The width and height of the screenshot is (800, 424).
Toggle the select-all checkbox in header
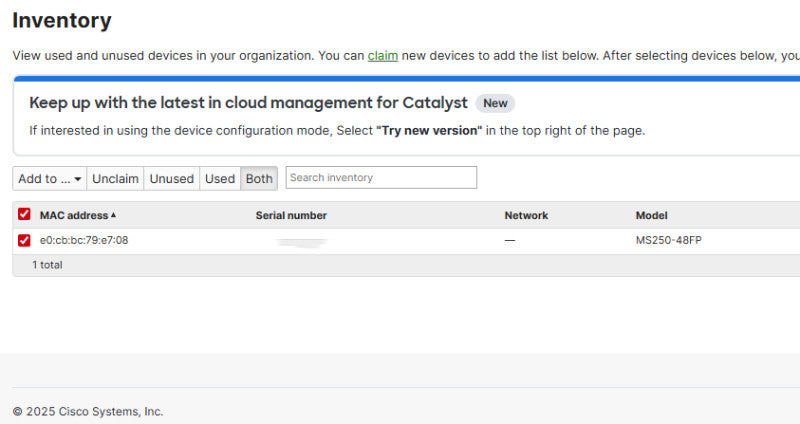(x=24, y=214)
